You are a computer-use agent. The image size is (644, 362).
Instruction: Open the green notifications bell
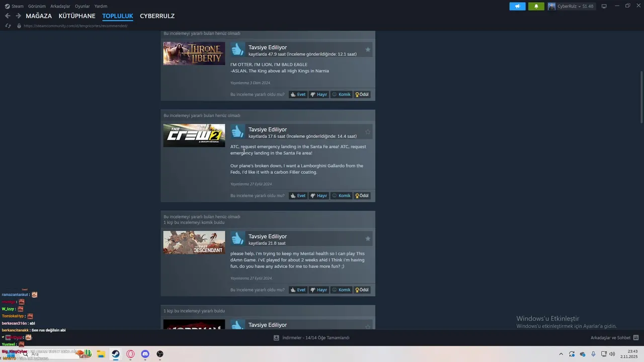536,6
